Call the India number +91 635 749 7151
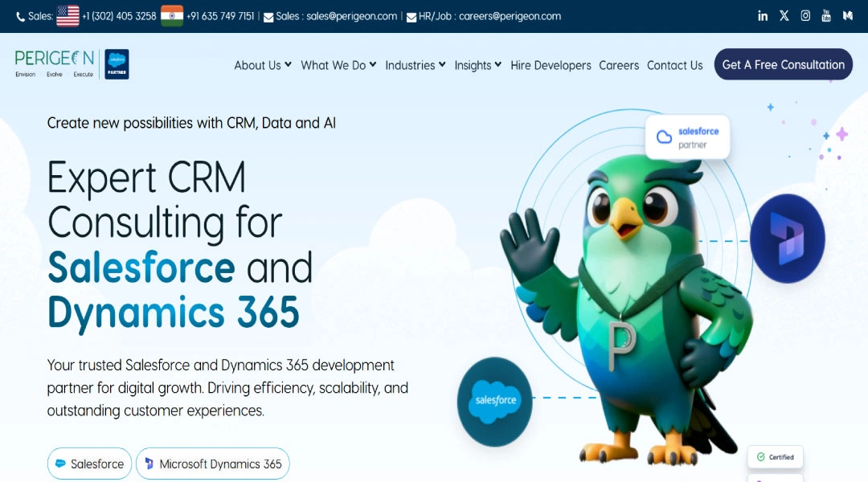The image size is (868, 482). [x=220, y=16]
